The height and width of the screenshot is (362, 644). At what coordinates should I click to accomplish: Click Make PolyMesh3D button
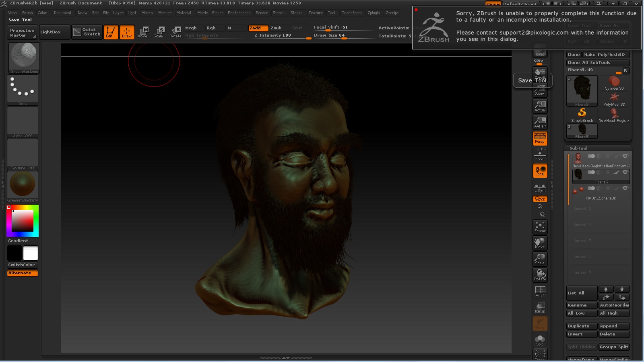coord(606,55)
